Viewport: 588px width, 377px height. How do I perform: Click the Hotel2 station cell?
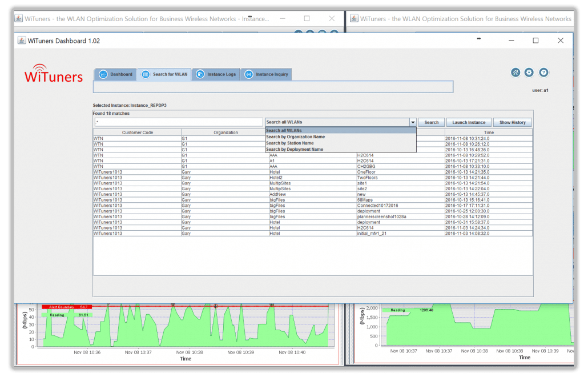(x=312, y=178)
